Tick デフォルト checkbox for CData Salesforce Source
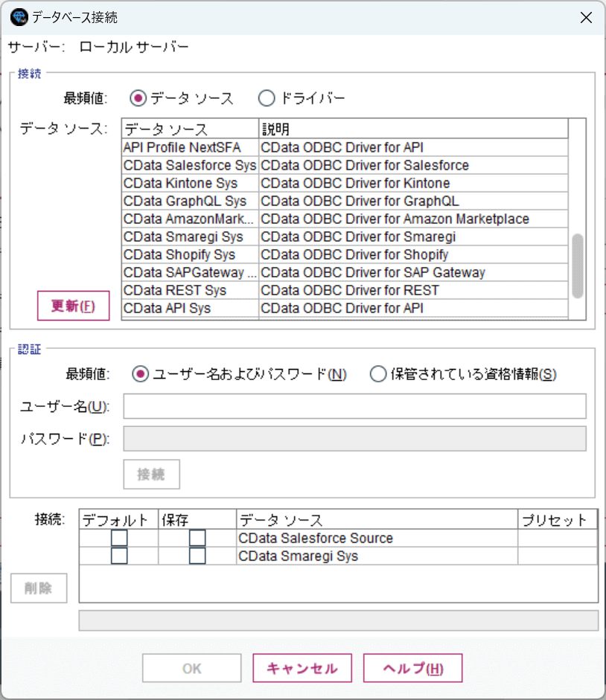This screenshot has width=606, height=700. [x=119, y=538]
